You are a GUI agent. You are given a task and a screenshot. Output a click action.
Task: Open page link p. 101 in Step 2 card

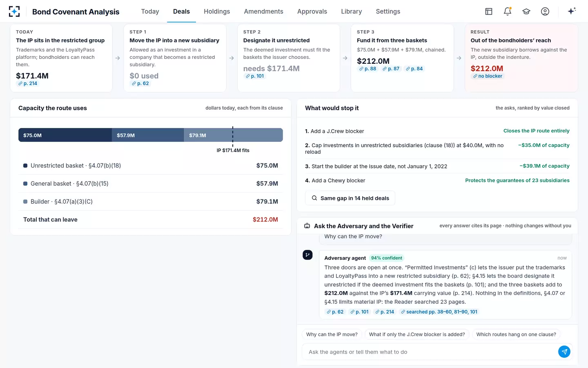(255, 76)
